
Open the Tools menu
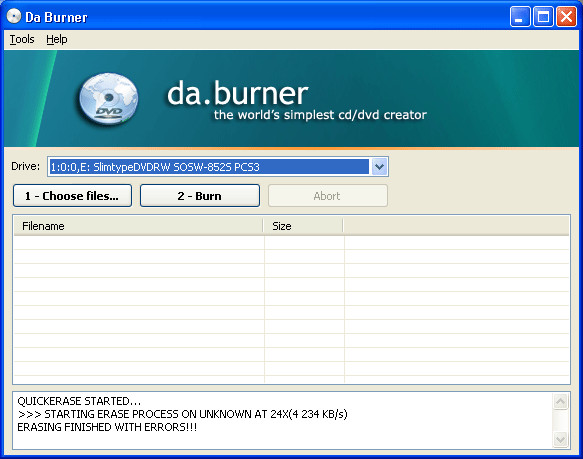[22, 39]
